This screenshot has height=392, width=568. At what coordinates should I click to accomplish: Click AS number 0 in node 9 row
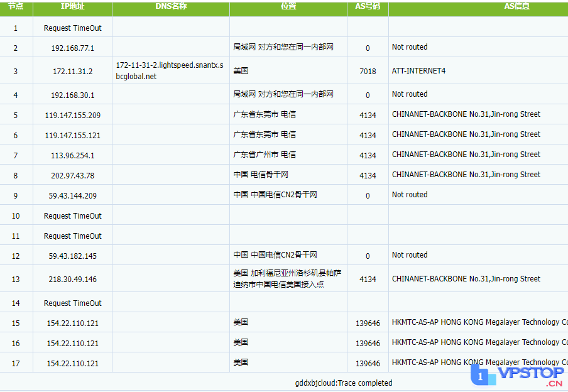[x=368, y=195]
